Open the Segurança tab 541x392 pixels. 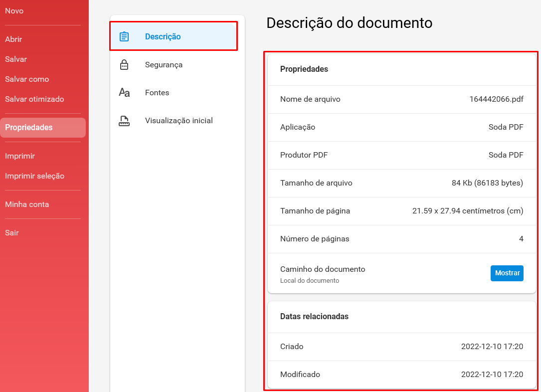click(174, 65)
